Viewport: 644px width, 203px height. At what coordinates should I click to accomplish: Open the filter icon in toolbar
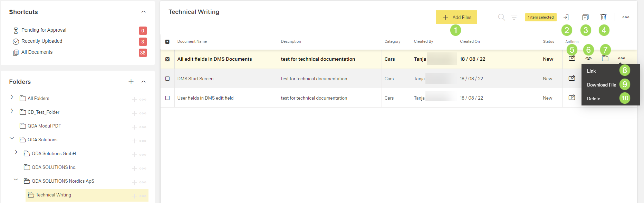tap(514, 17)
